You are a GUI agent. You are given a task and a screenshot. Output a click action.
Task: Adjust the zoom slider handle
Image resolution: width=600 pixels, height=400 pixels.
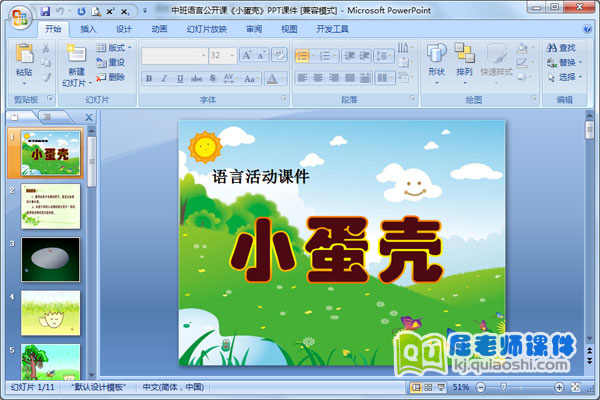[504, 387]
